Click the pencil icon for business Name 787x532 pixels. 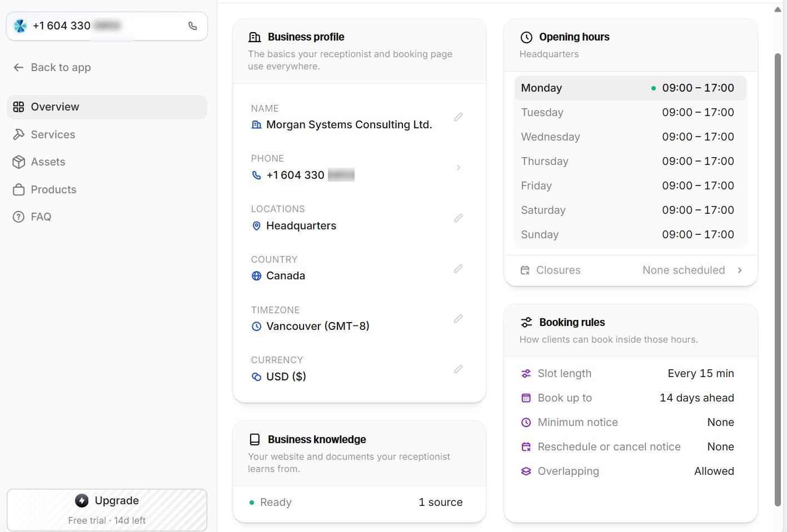pyautogui.click(x=458, y=117)
